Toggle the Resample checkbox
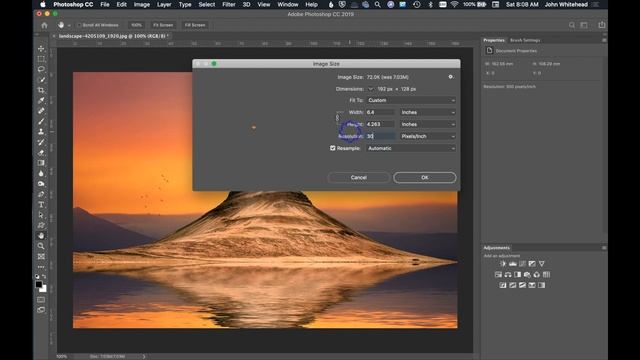 point(333,148)
